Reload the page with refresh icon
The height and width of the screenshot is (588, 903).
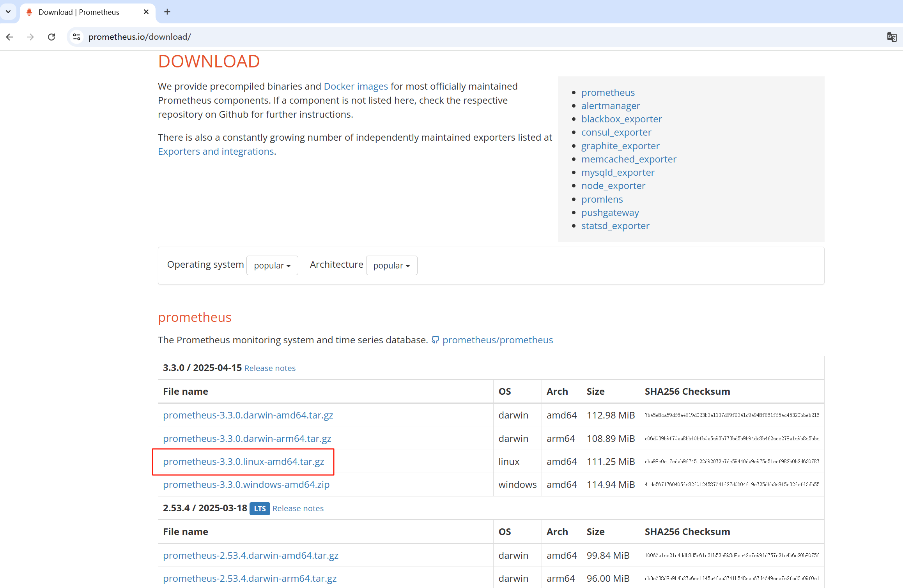51,37
